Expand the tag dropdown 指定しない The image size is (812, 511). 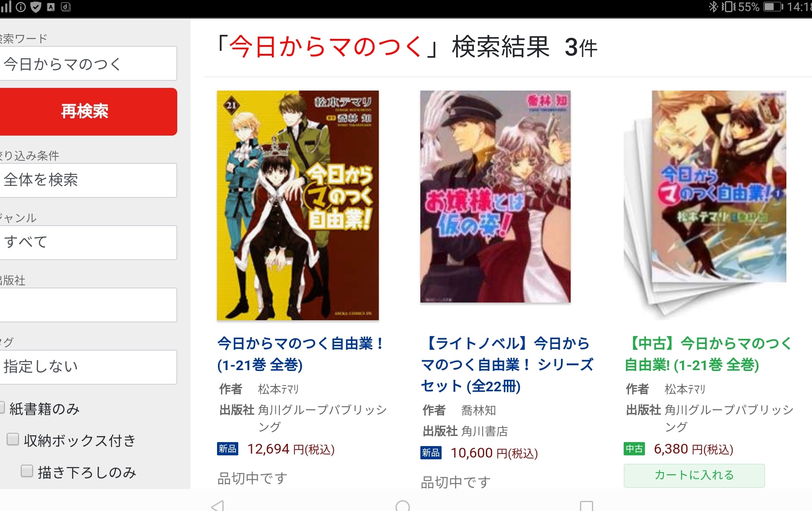[88, 367]
